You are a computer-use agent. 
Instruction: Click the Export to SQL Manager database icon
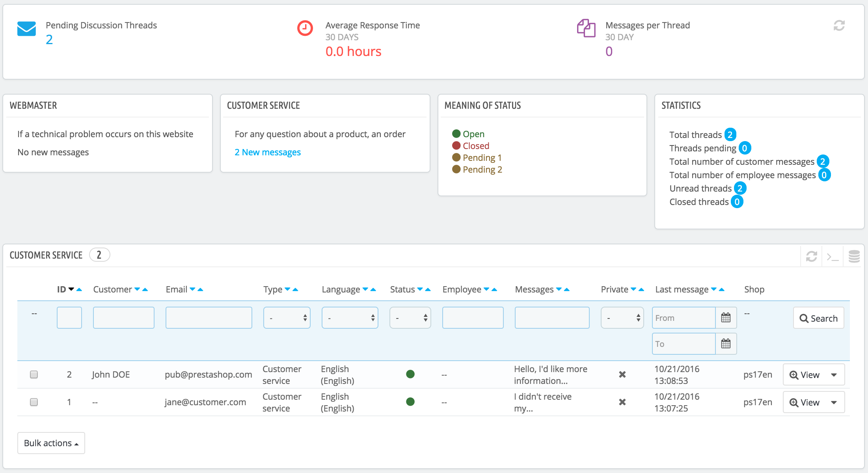854,256
